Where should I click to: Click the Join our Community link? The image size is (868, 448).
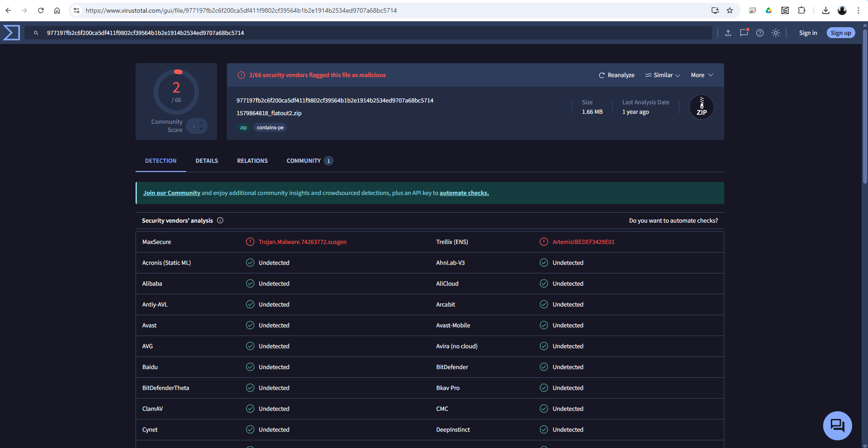point(172,193)
